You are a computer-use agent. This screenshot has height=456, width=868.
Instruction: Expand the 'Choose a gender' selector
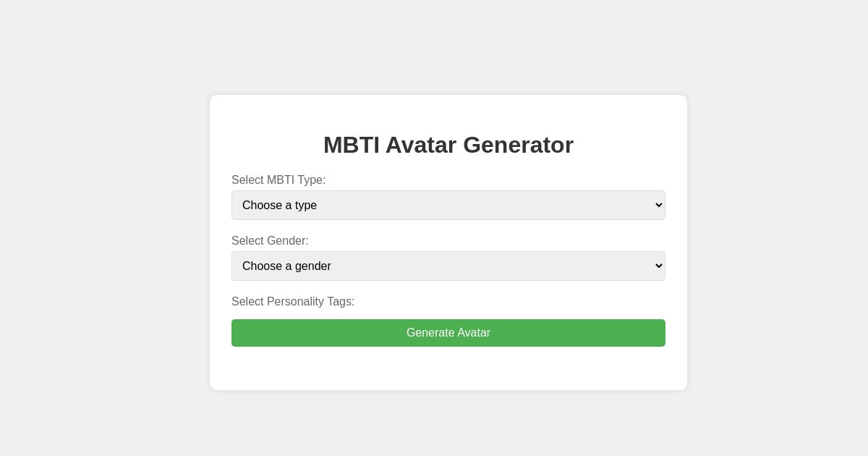click(448, 266)
